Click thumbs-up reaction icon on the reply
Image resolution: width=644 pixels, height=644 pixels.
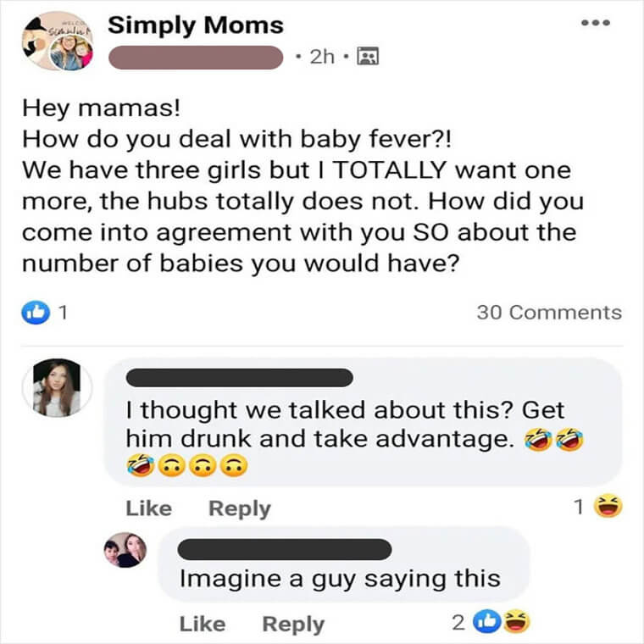[x=486, y=622]
